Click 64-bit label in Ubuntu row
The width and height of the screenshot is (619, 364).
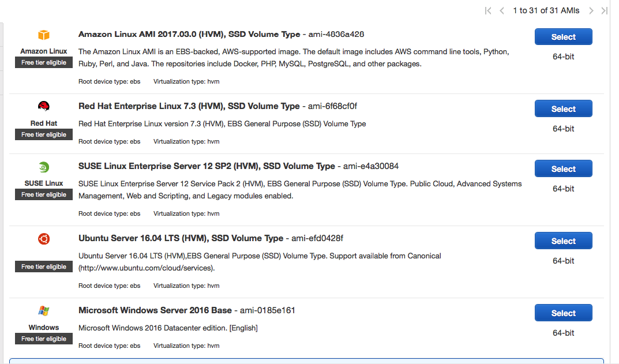point(564,261)
